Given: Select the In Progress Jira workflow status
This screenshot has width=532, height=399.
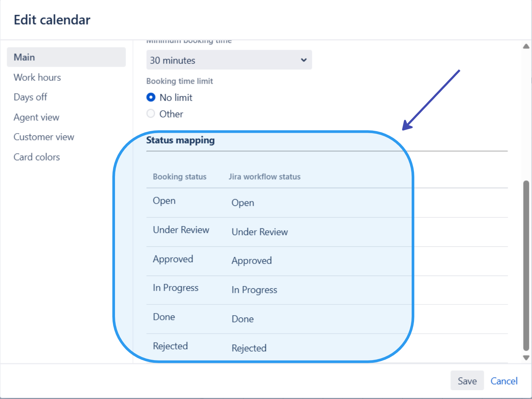Looking at the screenshot, I should [x=254, y=290].
